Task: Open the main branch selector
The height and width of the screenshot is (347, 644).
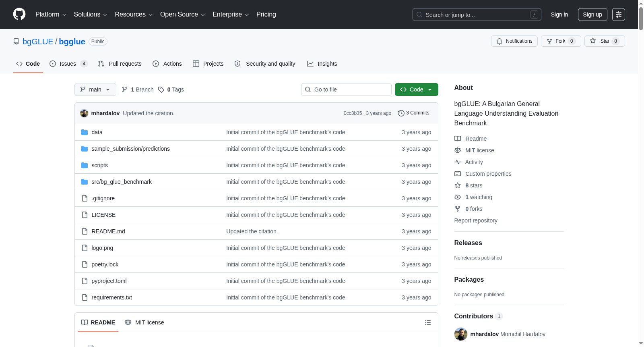Action: pyautogui.click(x=95, y=89)
